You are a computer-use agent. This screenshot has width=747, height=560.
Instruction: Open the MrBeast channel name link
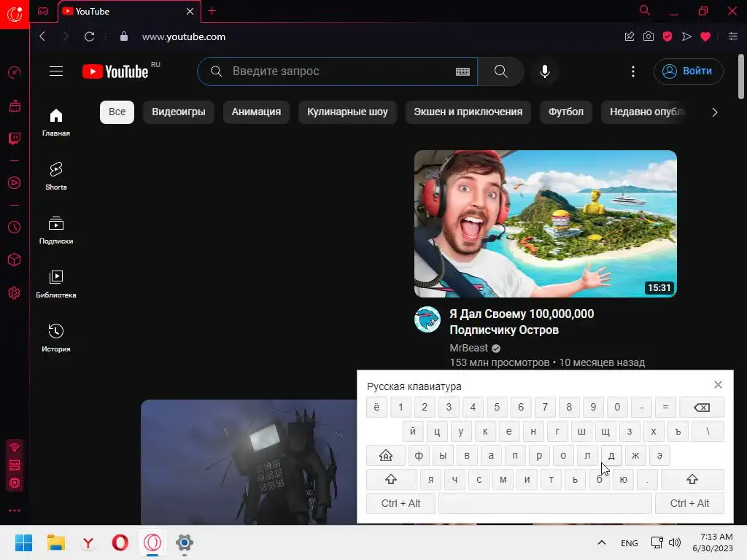pyautogui.click(x=469, y=348)
